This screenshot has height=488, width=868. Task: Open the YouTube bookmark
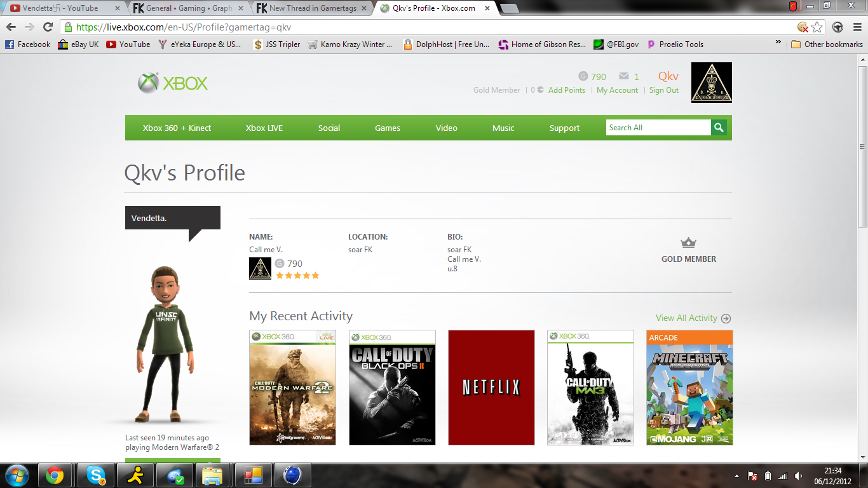pyautogui.click(x=128, y=44)
